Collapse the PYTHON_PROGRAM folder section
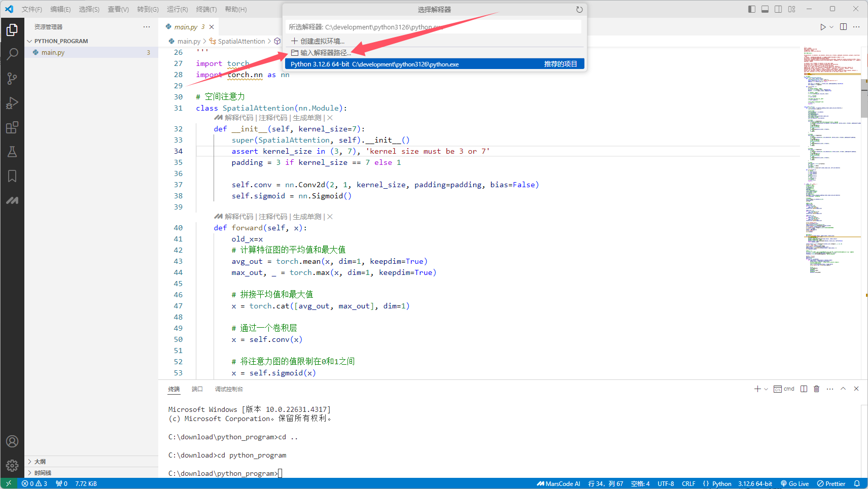Screen dimensions: 868x489 point(61,41)
